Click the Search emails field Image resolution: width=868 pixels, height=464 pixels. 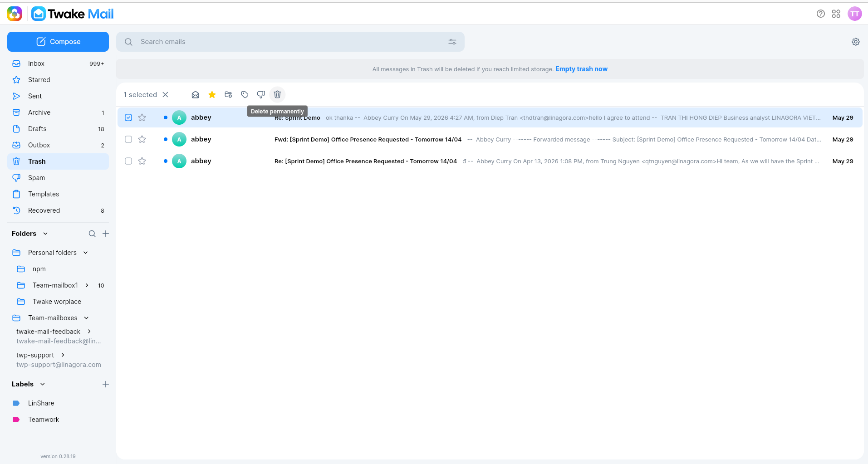point(290,42)
